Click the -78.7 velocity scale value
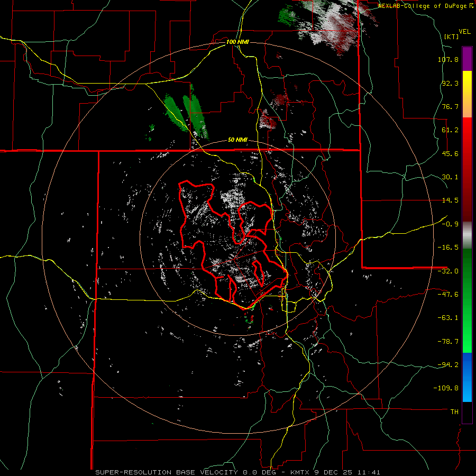Screen dimensions: 476x476 (x=448, y=342)
